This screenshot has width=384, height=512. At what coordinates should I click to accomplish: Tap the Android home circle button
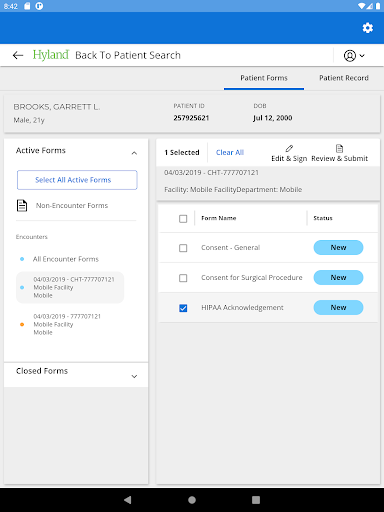point(192,500)
